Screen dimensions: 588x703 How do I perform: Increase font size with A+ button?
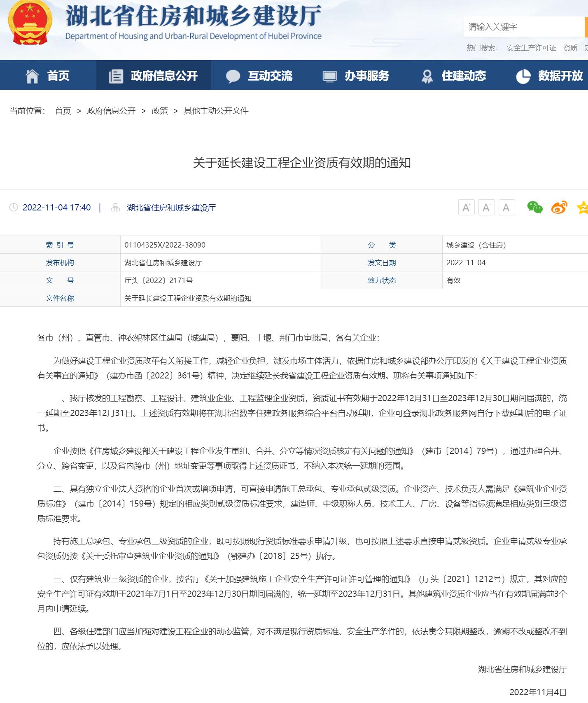point(466,207)
